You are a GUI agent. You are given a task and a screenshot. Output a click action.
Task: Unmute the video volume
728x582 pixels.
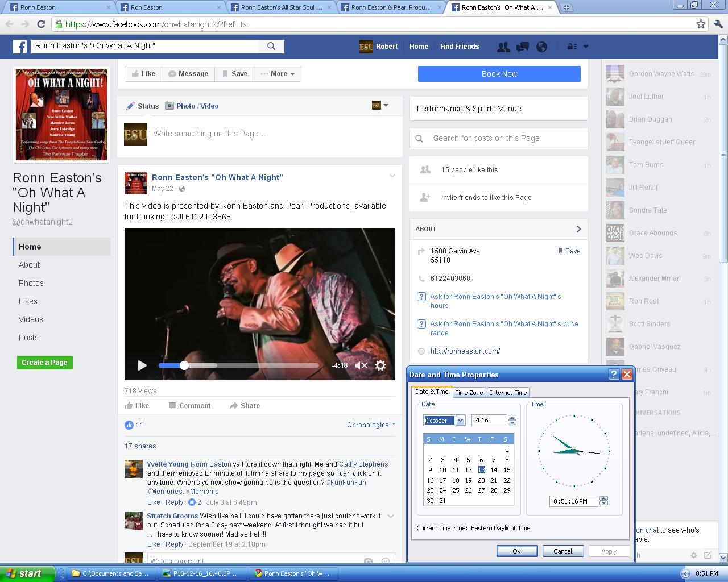point(361,365)
